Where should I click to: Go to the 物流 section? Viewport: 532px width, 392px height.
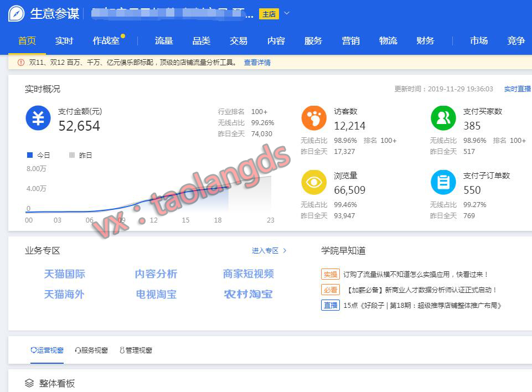[388, 41]
